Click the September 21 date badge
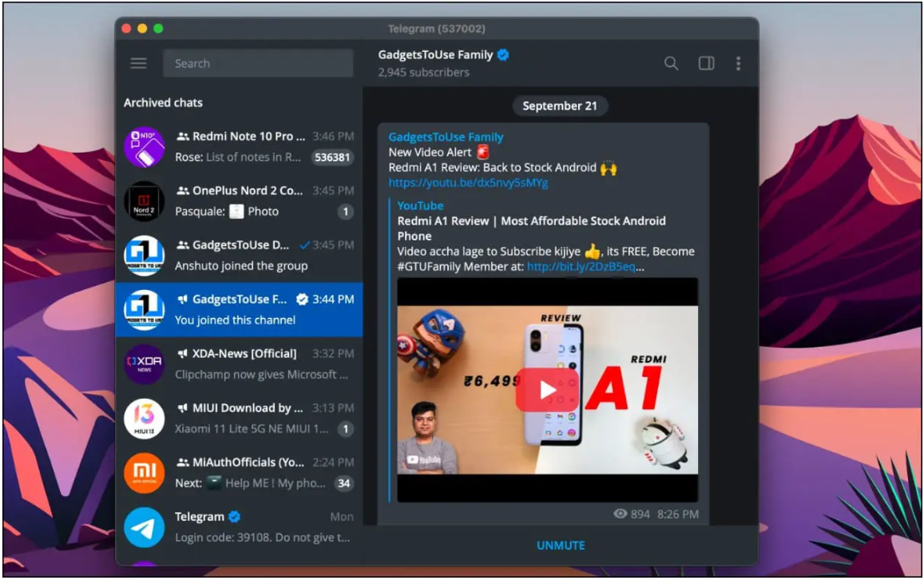Viewport: 924px width, 580px height. (x=559, y=106)
